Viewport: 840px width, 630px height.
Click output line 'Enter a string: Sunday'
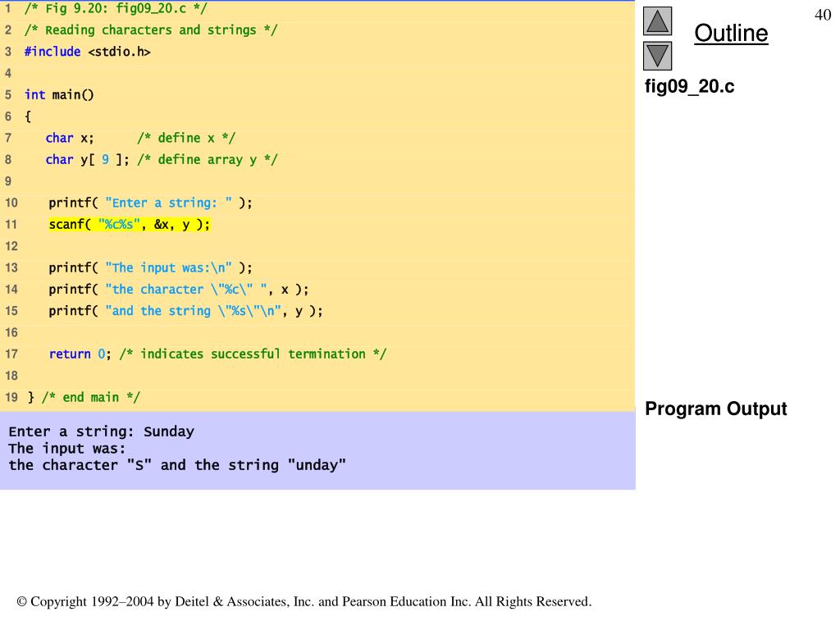coord(101,431)
